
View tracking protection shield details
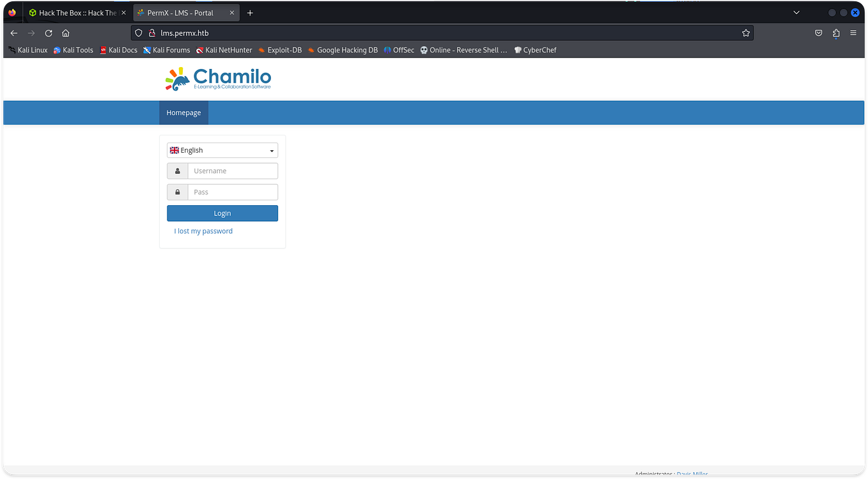click(138, 33)
